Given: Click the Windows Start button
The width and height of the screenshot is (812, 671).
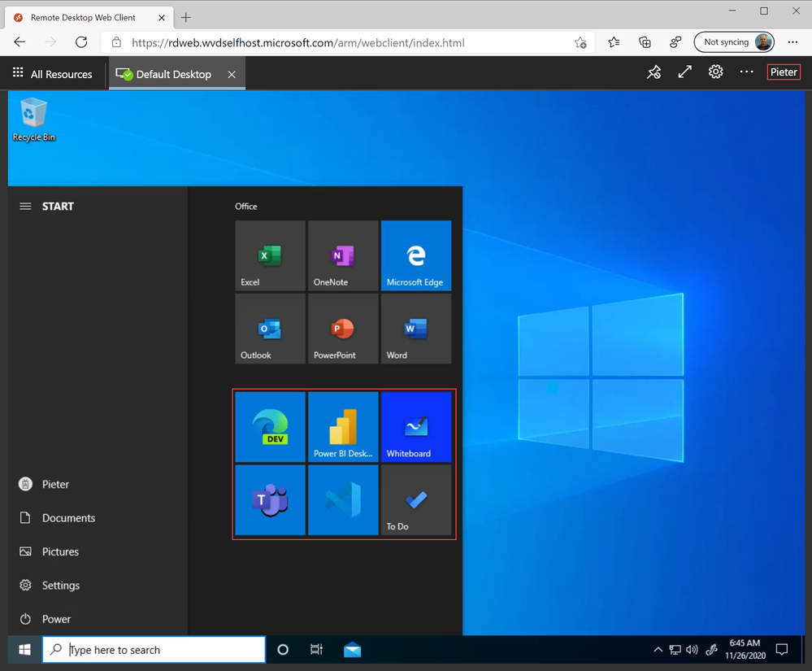Looking at the screenshot, I should 24,649.
